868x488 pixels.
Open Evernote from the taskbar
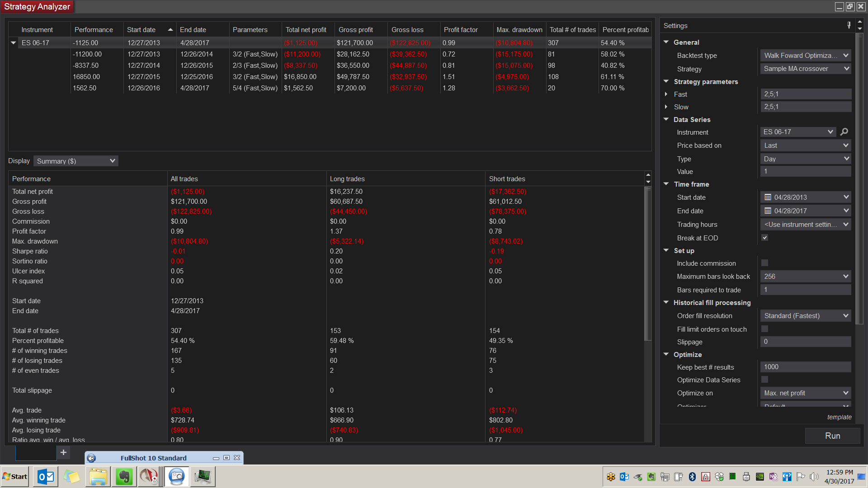coord(124,477)
